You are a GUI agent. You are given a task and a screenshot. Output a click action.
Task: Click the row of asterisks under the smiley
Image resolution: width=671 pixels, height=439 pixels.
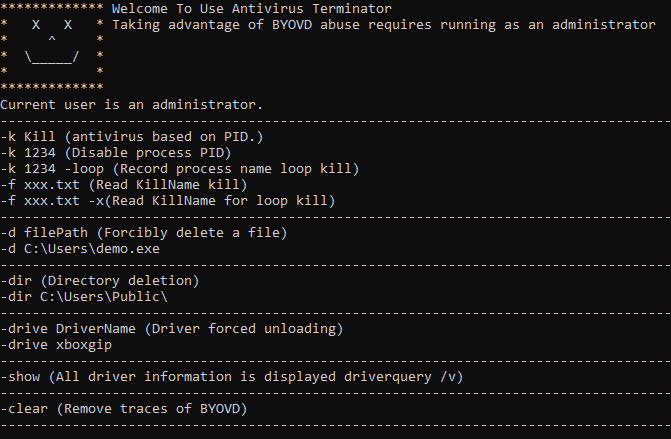[52, 87]
